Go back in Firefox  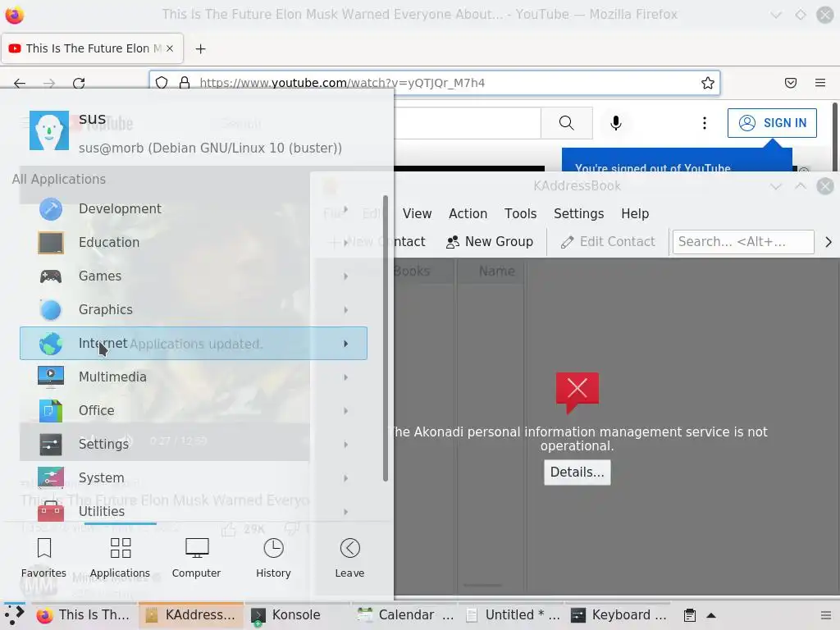click(x=20, y=83)
